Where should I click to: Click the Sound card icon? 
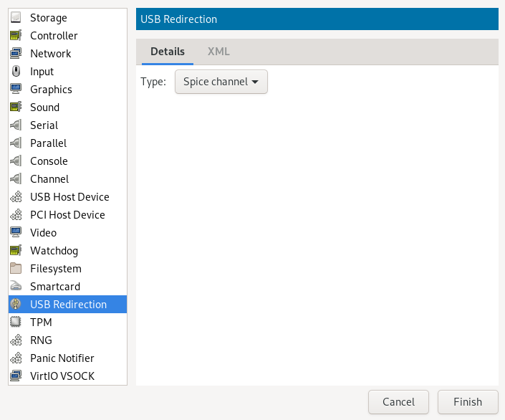[x=16, y=108]
